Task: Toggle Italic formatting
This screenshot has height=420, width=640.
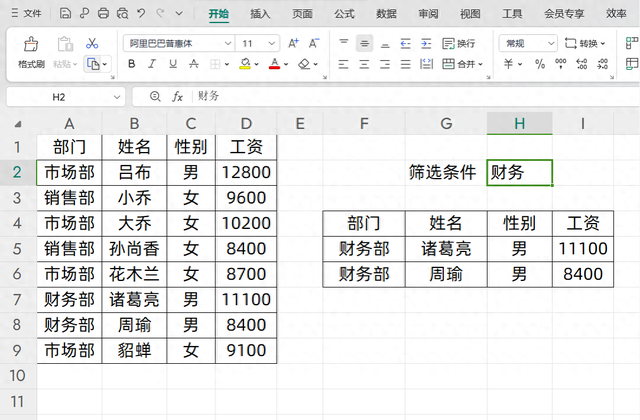Action: (x=153, y=64)
